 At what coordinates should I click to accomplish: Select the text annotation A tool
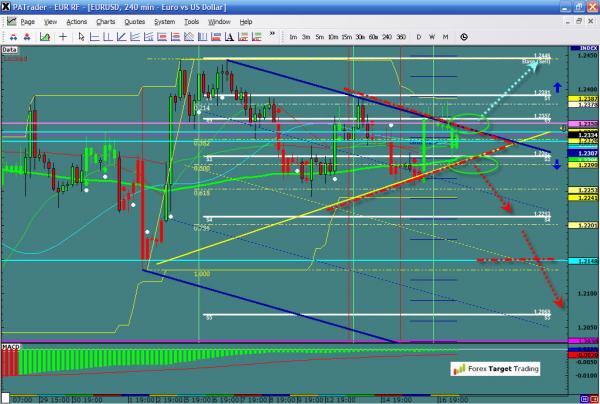pos(214,37)
